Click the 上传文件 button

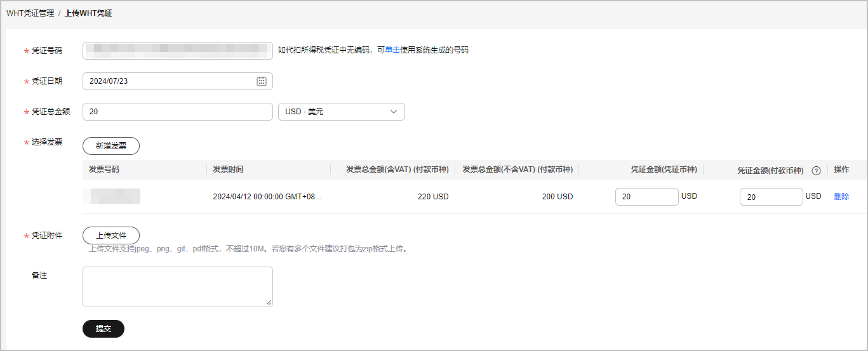[111, 235]
